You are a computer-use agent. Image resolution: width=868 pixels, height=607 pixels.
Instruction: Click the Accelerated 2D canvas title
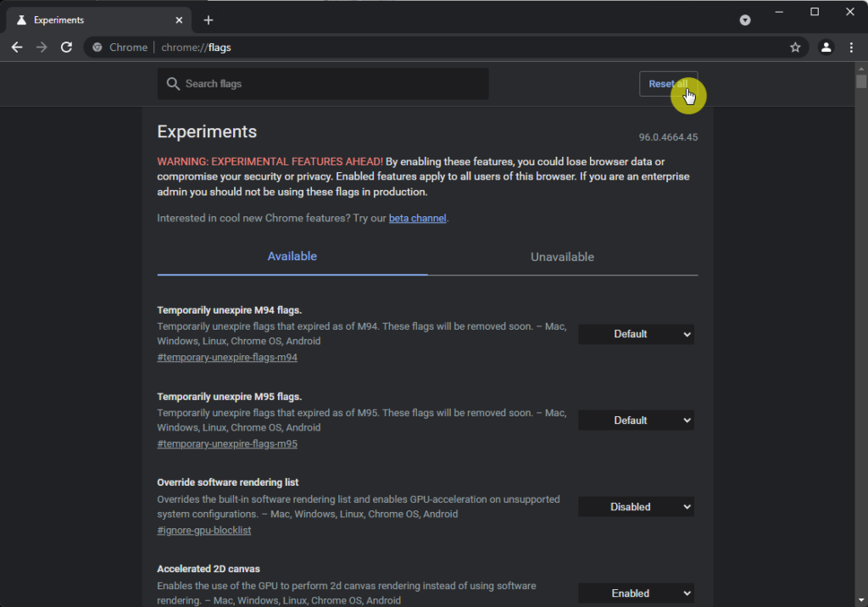pyautogui.click(x=209, y=569)
